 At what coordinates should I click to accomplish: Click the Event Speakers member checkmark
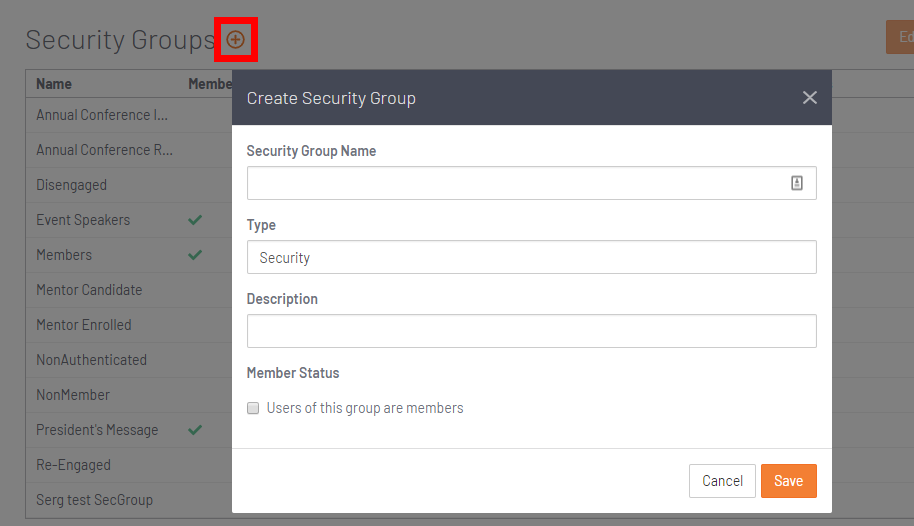(x=195, y=220)
